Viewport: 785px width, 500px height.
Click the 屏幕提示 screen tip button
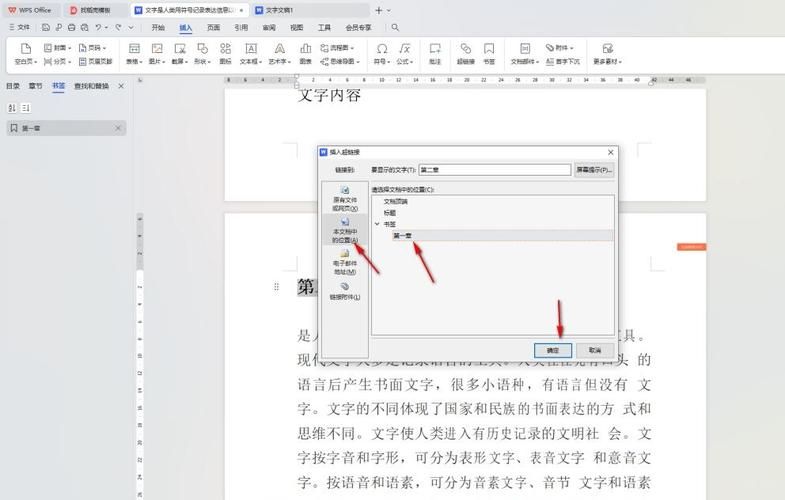pos(594,170)
